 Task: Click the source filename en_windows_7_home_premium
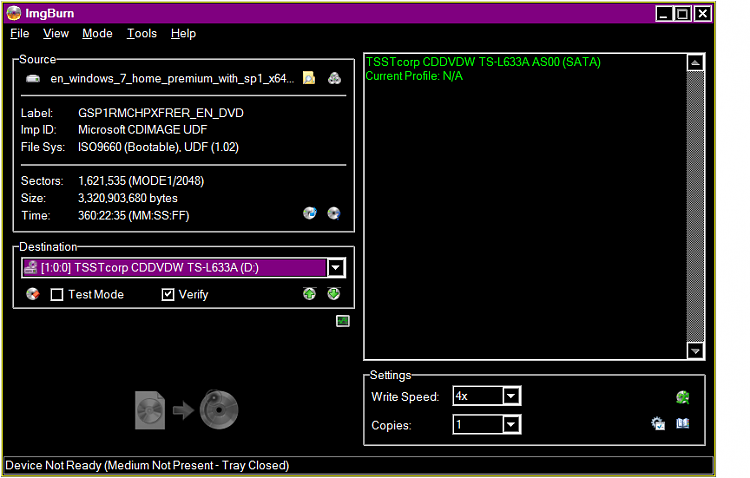172,78
